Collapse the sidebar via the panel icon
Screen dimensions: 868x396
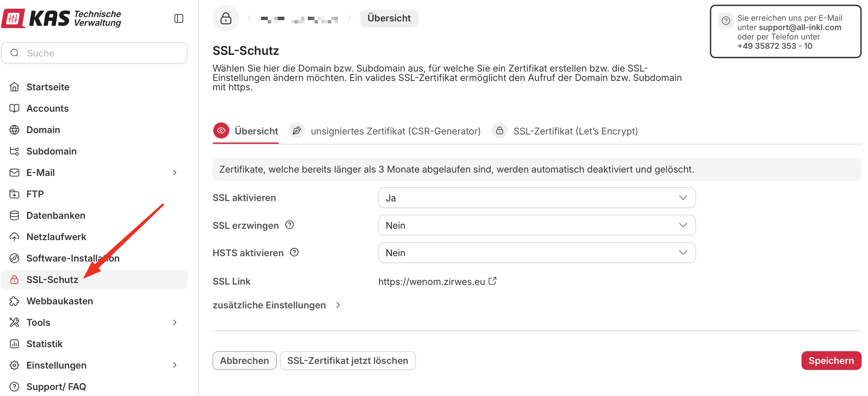pos(178,18)
